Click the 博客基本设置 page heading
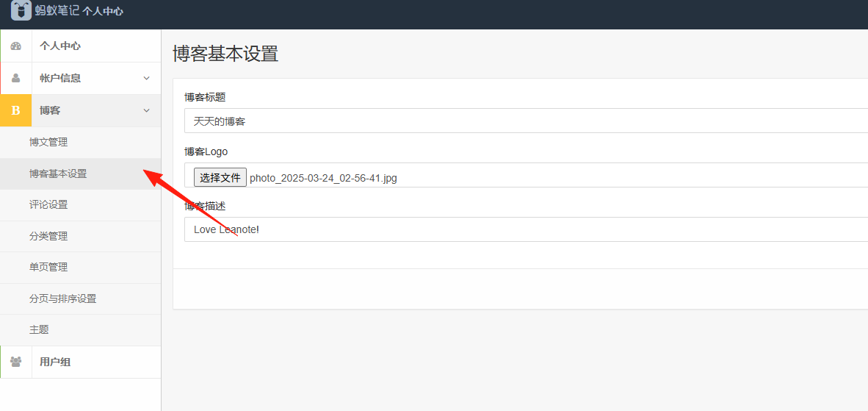Screen dimensions: 868x411 point(225,54)
